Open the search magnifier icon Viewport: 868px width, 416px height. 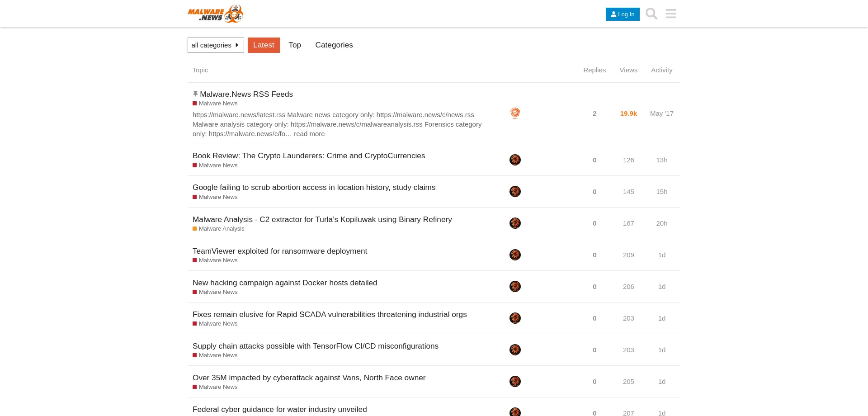[x=651, y=14]
